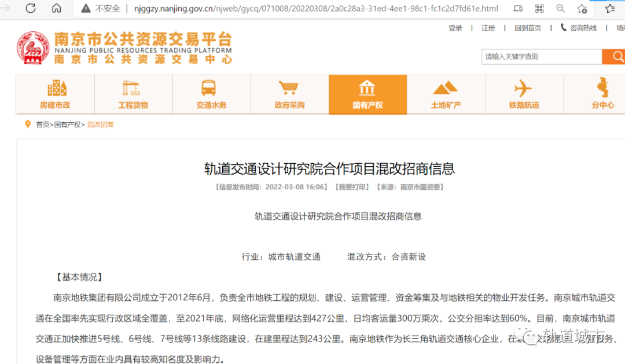Click the 工程货物 crane icon
This screenshot has height=364, width=625.
tap(131, 88)
